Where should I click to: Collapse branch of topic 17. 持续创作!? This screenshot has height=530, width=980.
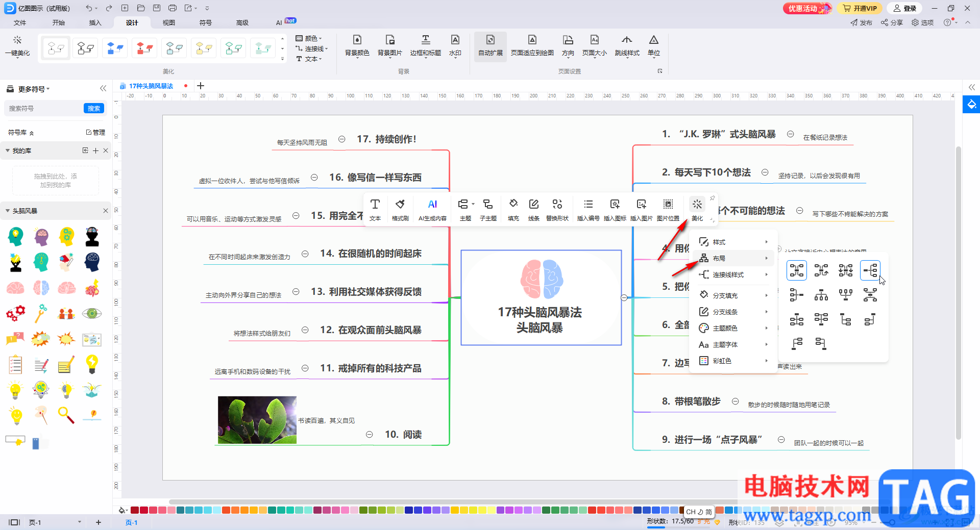(342, 139)
